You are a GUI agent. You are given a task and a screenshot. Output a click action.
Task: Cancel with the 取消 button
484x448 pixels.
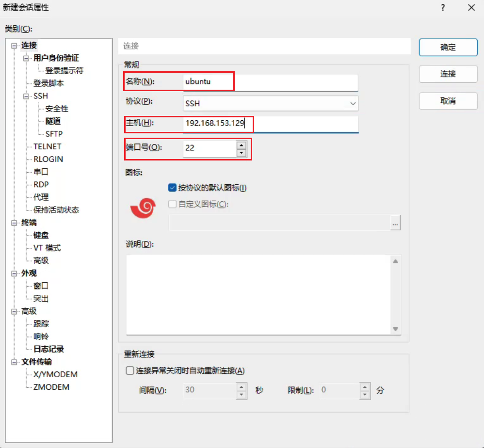tap(448, 101)
